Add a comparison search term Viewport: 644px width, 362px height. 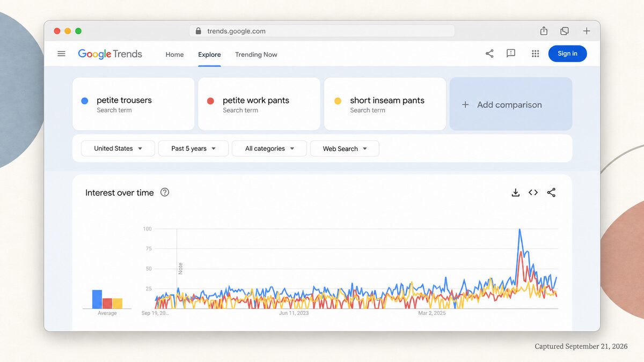(511, 104)
